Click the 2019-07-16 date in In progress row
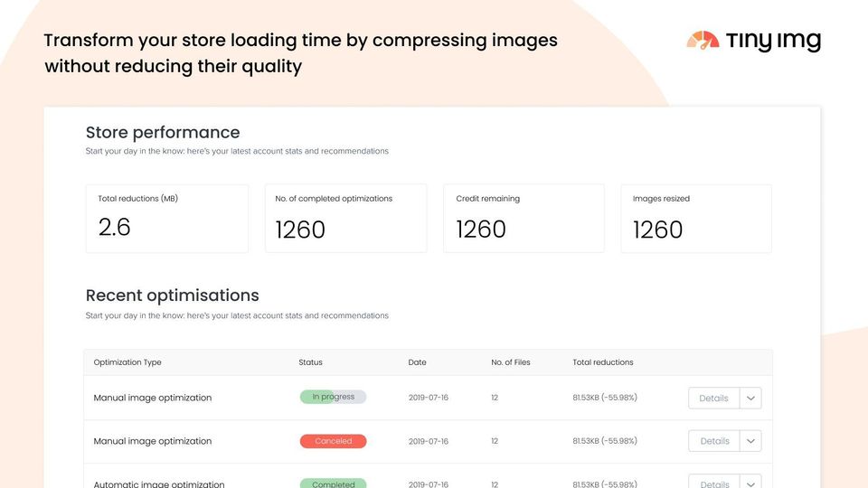868x488 pixels. [429, 398]
